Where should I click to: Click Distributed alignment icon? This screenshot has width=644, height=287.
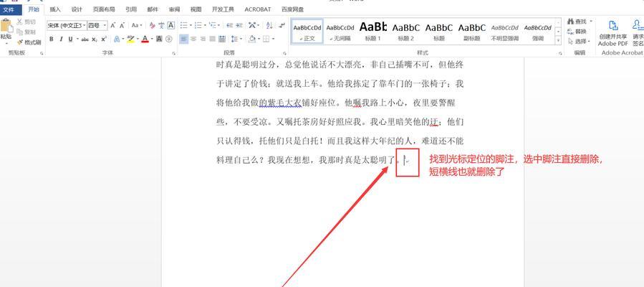click(222, 39)
